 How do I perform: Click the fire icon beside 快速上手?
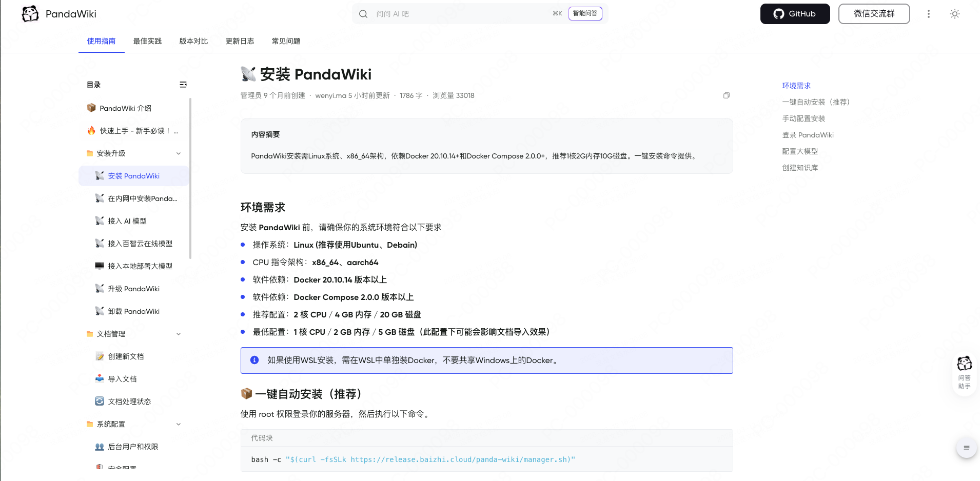click(91, 130)
